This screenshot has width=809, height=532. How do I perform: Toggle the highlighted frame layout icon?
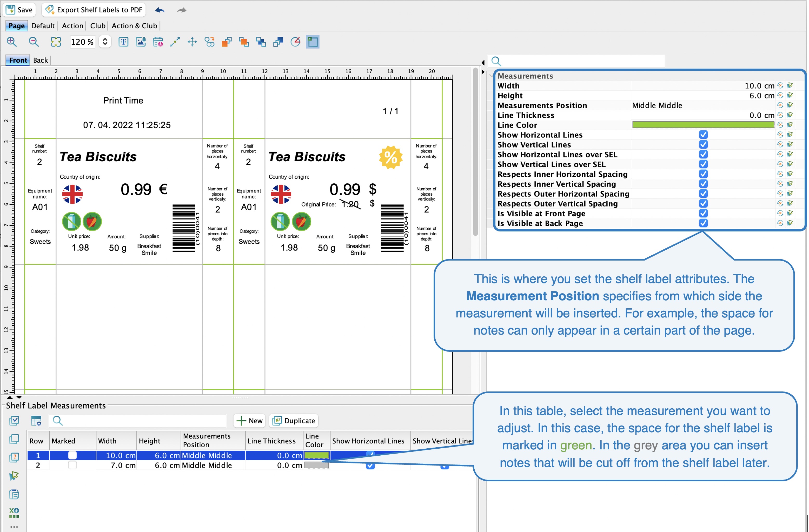[x=313, y=42]
